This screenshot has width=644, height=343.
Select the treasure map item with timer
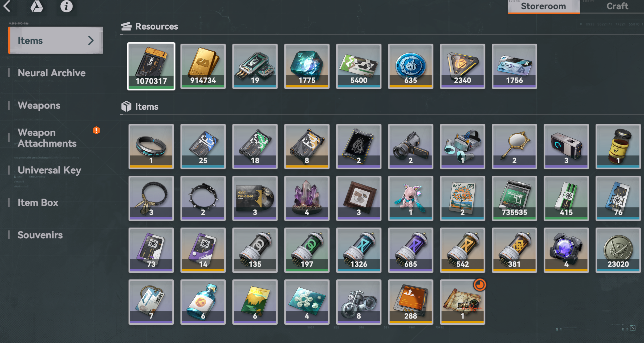click(x=462, y=302)
